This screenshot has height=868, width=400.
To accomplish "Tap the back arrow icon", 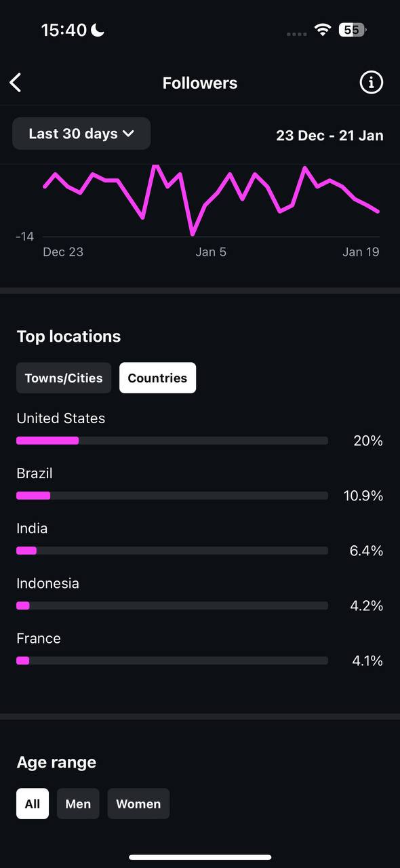I will [16, 83].
